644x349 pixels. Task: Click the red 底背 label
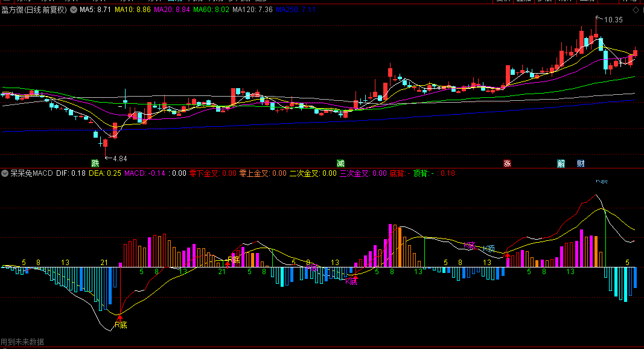click(x=400, y=173)
